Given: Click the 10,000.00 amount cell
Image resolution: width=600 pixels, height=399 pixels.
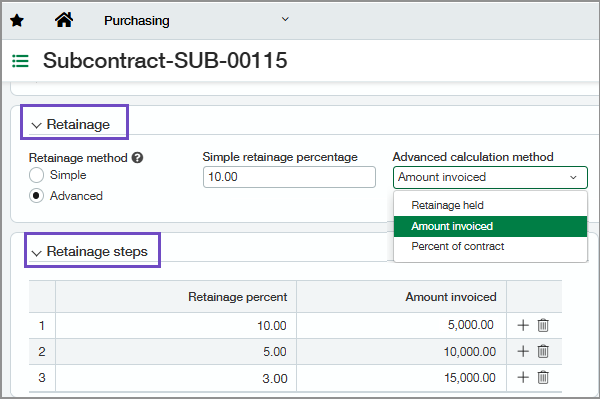Looking at the screenshot, I should point(401,352).
